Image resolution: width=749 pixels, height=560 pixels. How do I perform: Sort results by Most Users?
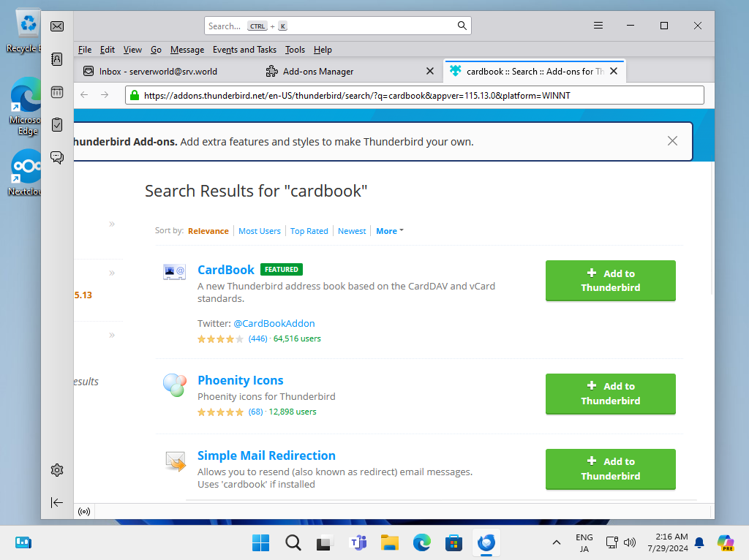point(260,231)
